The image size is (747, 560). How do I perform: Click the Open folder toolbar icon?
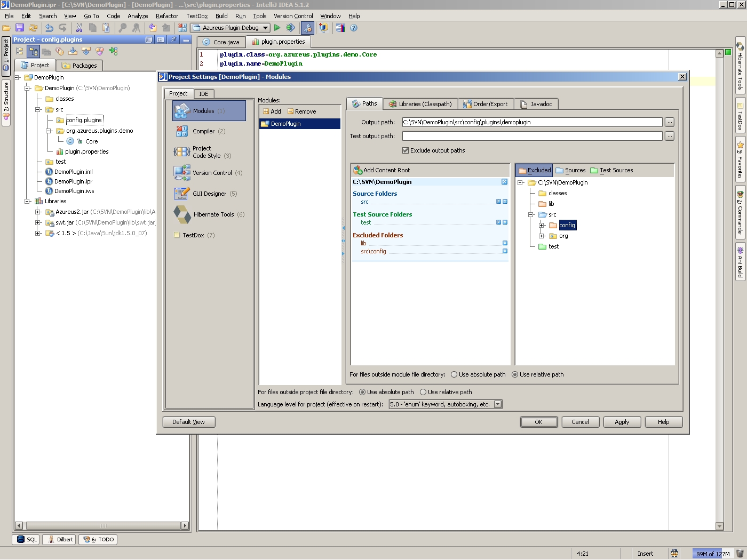(6, 28)
